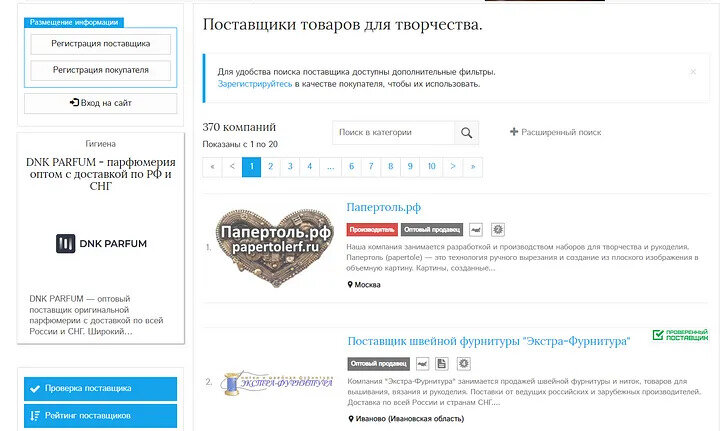Click Вход на сайт login button
Viewport: 720px width, 431px height.
pyautogui.click(x=101, y=103)
